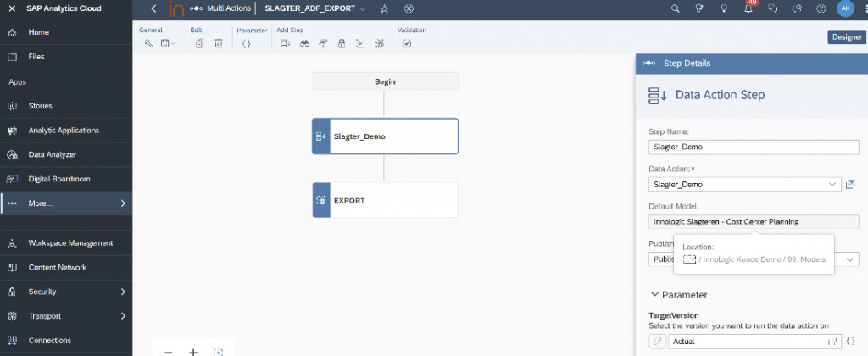Mark SLAGTER_ADF_EXPORT as favorite star
Image resolution: width=868 pixels, height=356 pixels.
[x=384, y=8]
